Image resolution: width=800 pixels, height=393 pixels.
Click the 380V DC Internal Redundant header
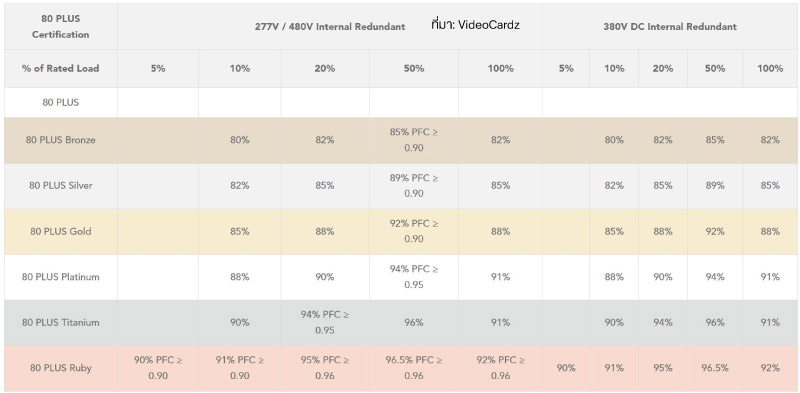pyautogui.click(x=670, y=27)
